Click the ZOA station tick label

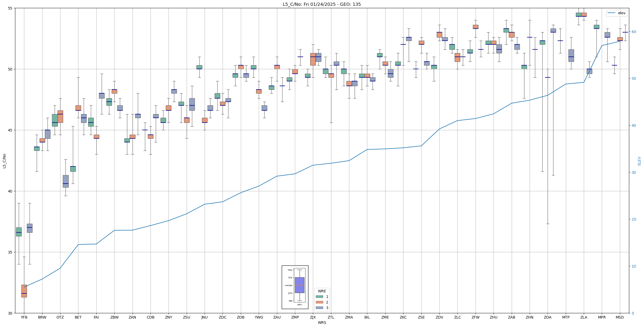(548, 317)
